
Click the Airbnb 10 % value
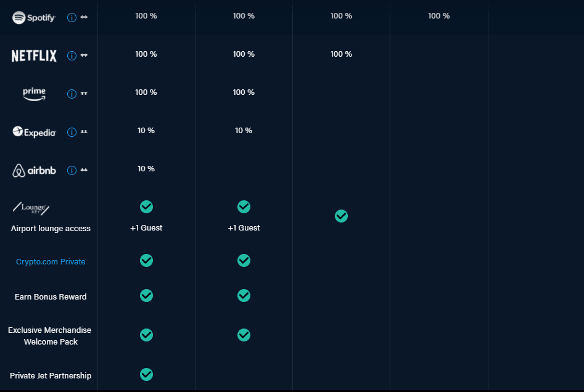tap(146, 169)
